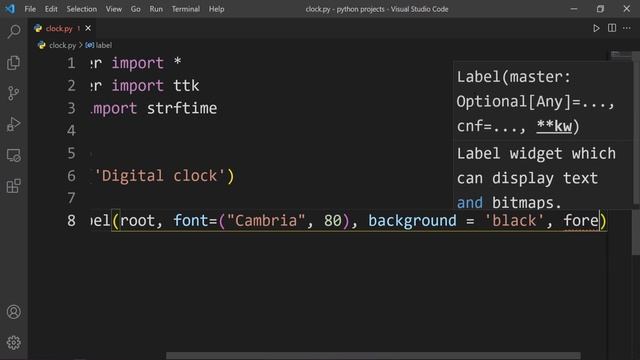Minimize the Visual Studio Code window
The image size is (640, 360).
pos(574,9)
